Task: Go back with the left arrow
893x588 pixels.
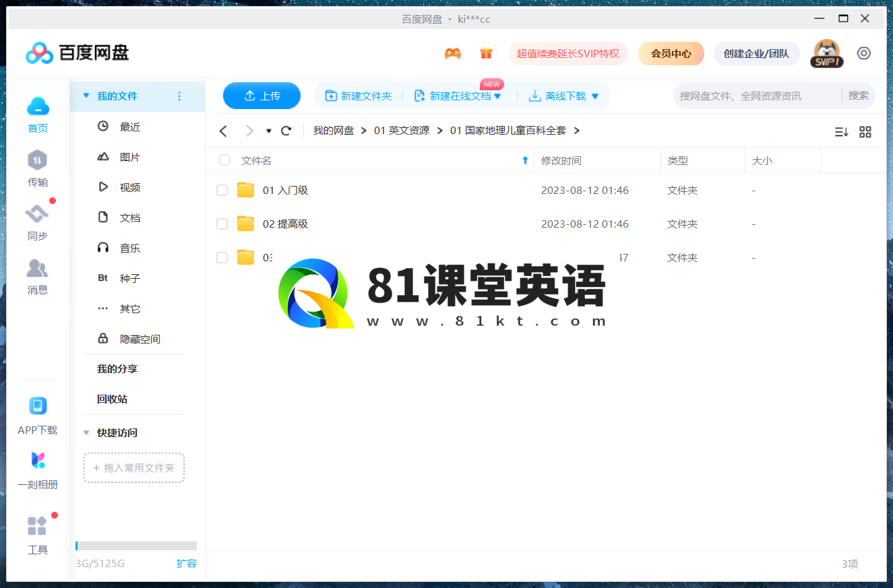Action: click(x=224, y=131)
